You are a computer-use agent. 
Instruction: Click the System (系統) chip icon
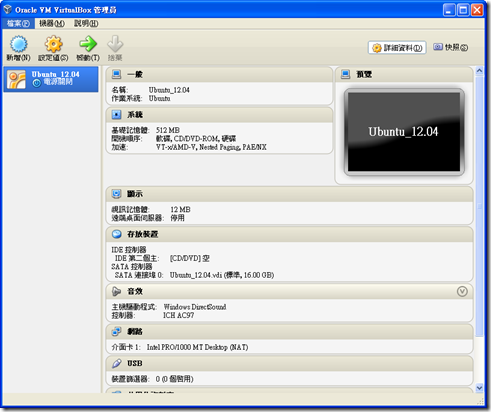[116, 115]
